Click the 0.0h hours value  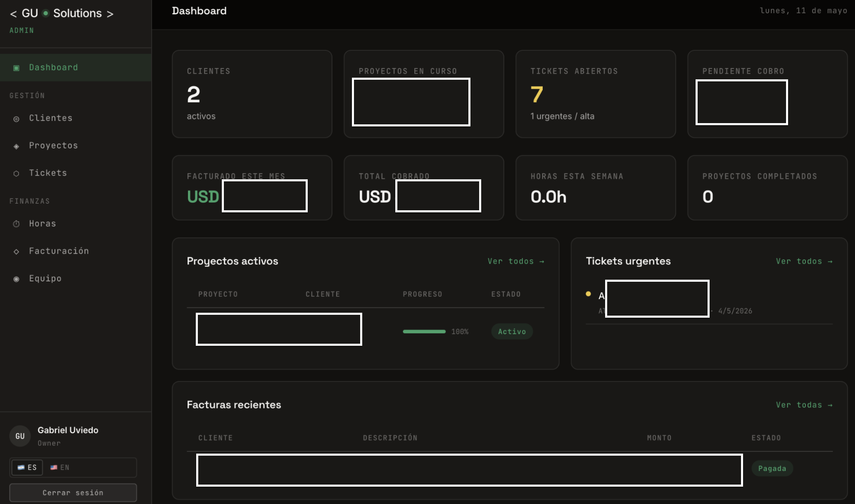[x=549, y=197]
